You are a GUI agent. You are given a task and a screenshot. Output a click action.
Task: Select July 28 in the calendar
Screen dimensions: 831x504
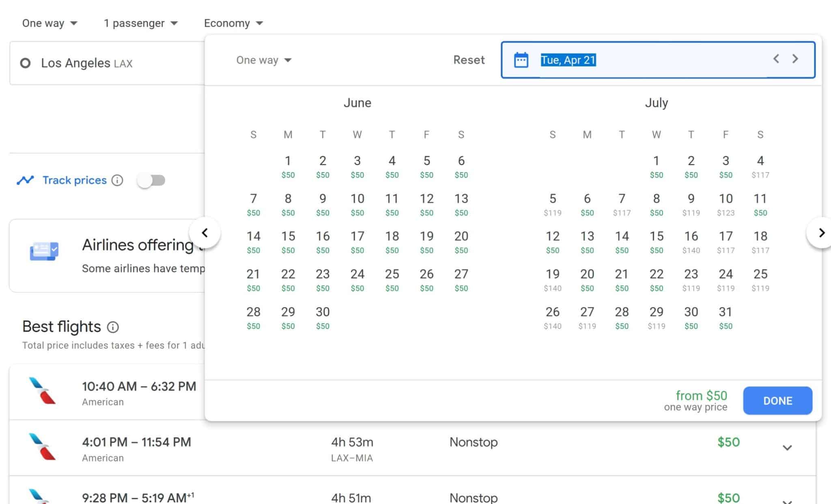tap(622, 317)
